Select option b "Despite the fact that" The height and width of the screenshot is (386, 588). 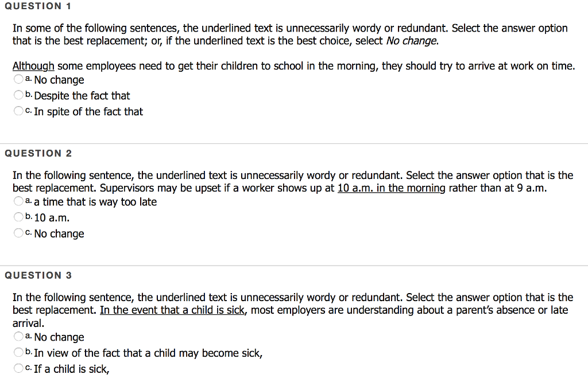18,95
